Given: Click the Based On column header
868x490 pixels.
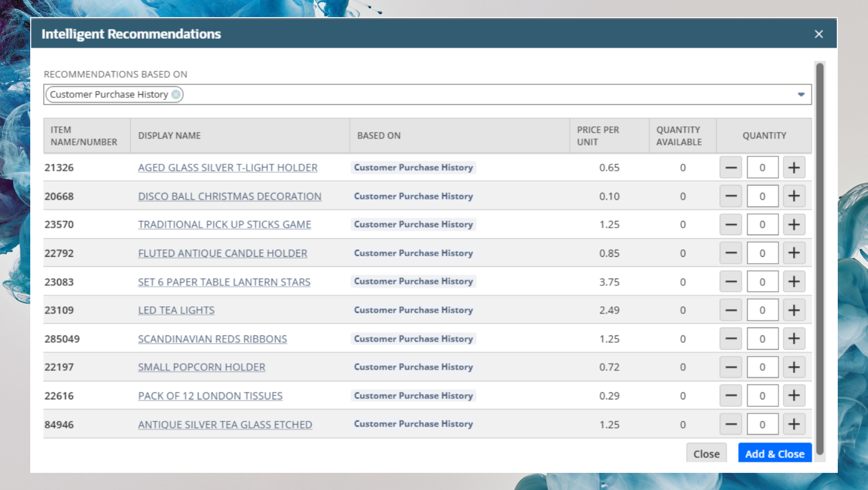Looking at the screenshot, I should click(459, 135).
